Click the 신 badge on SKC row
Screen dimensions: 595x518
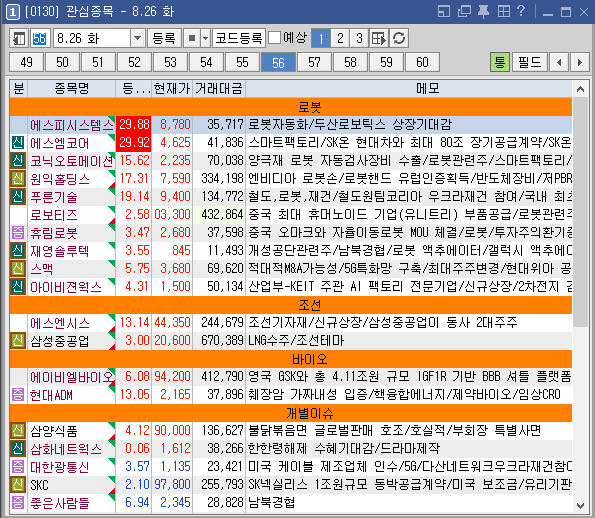(18, 484)
